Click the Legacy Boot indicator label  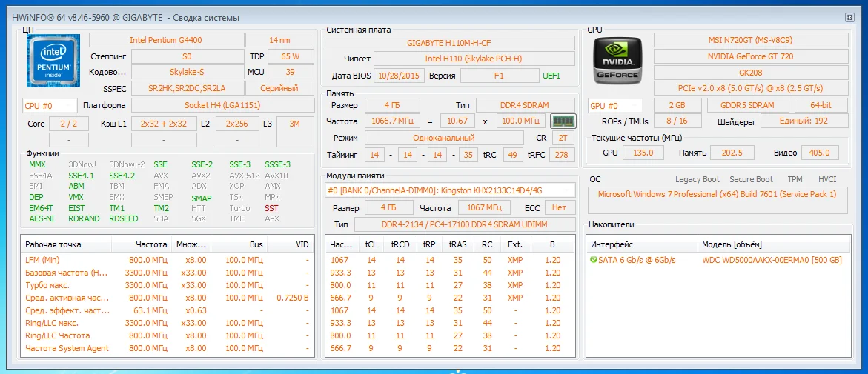[698, 179]
